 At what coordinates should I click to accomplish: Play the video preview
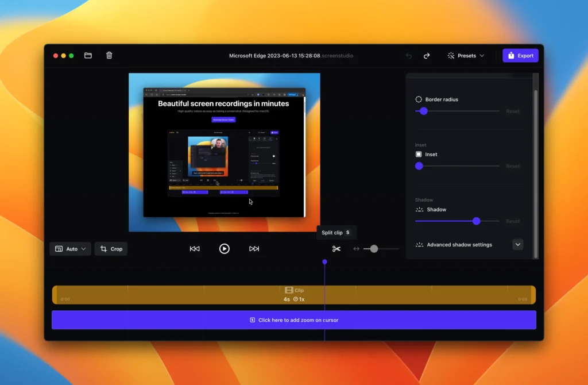click(224, 248)
